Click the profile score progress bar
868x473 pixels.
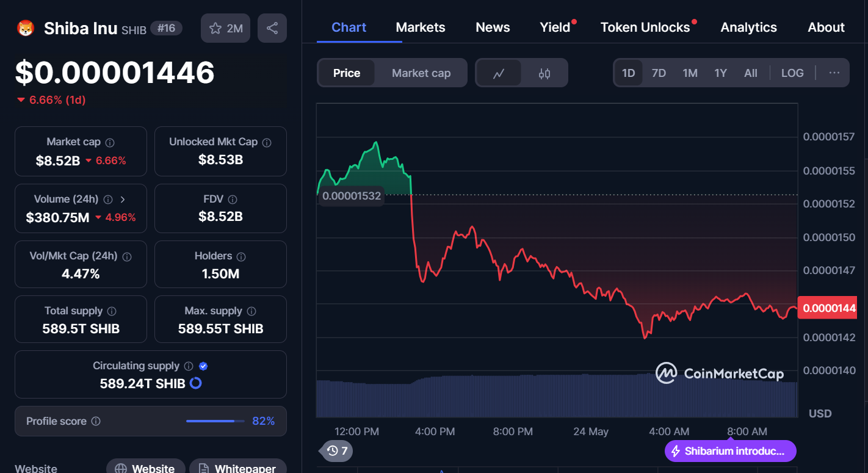tap(215, 421)
